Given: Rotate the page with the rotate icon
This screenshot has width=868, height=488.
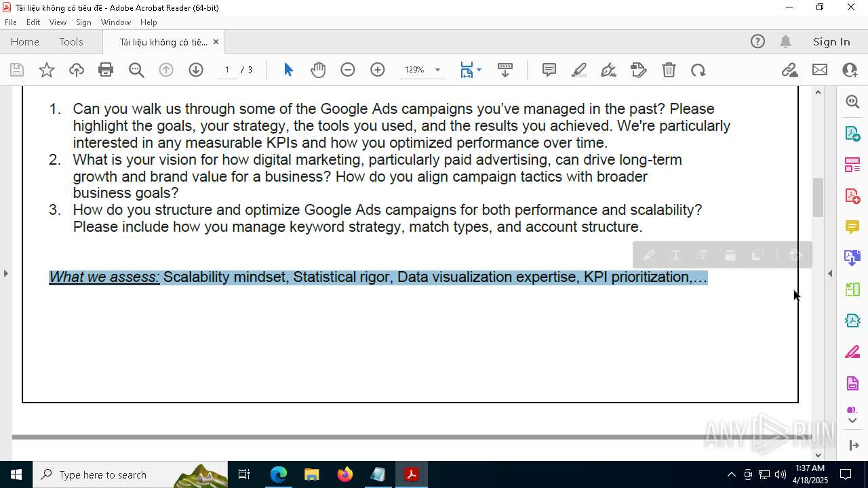Looking at the screenshot, I should [x=698, y=70].
